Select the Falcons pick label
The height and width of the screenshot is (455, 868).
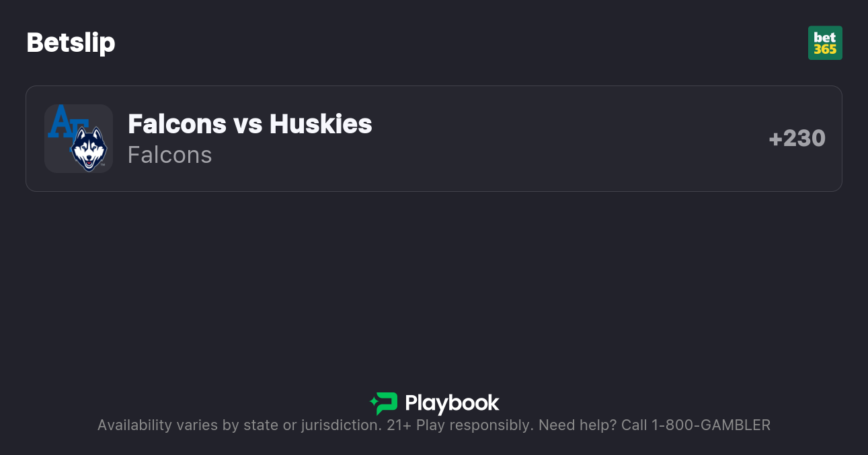pos(169,155)
